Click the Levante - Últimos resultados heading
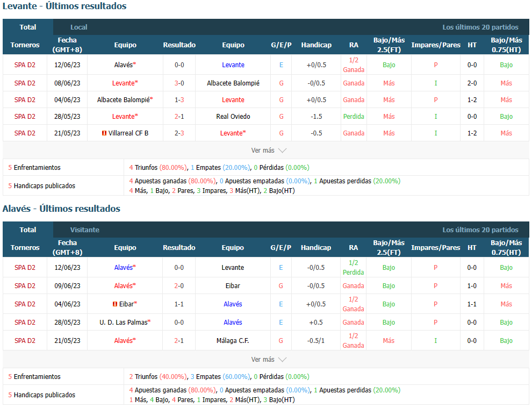532x408 pixels. coord(64,6)
